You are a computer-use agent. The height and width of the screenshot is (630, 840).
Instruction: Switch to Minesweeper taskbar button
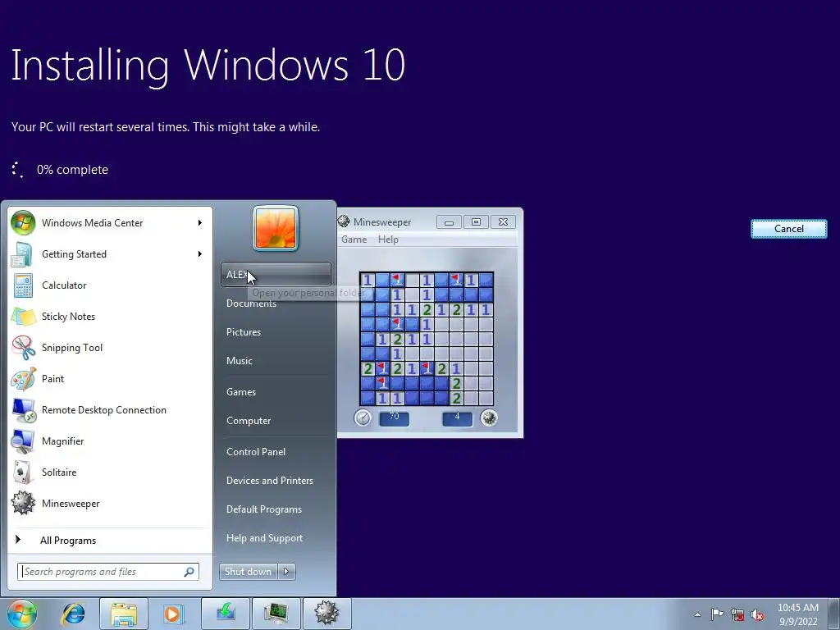(x=326, y=614)
